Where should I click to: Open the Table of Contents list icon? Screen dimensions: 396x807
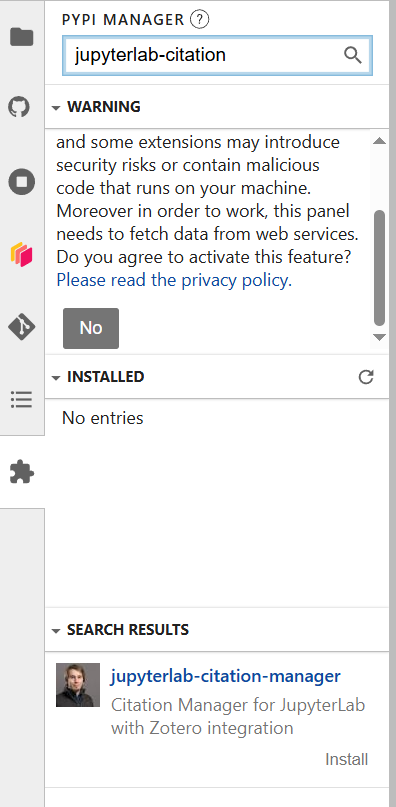22,399
